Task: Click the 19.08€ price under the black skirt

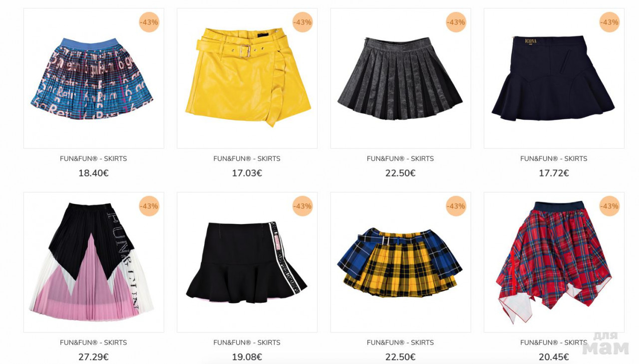Action: coord(247,358)
